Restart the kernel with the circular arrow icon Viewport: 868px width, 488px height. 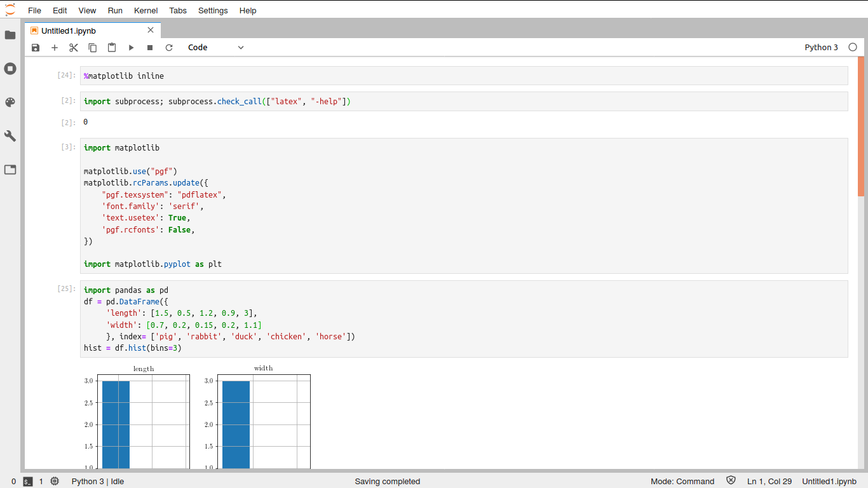click(169, 48)
